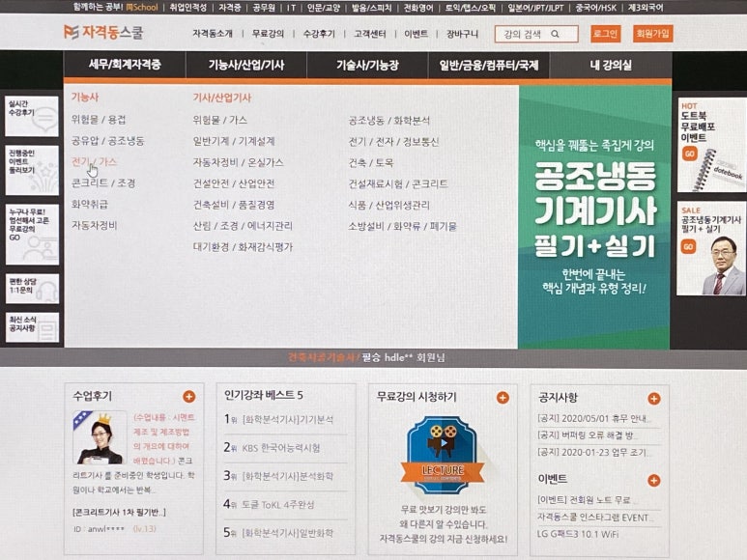Click the LECTURE film projector badge
This screenshot has width=747, height=560.
point(443,456)
